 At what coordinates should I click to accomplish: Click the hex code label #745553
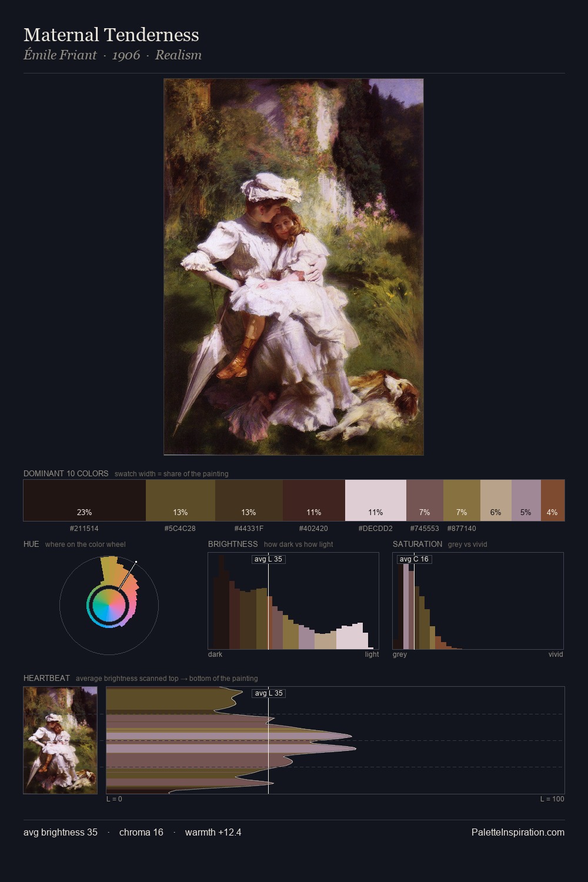[425, 529]
